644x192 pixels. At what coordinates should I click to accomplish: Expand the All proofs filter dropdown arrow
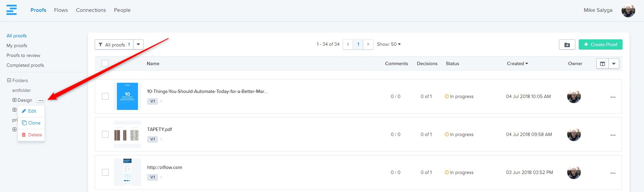click(x=138, y=44)
